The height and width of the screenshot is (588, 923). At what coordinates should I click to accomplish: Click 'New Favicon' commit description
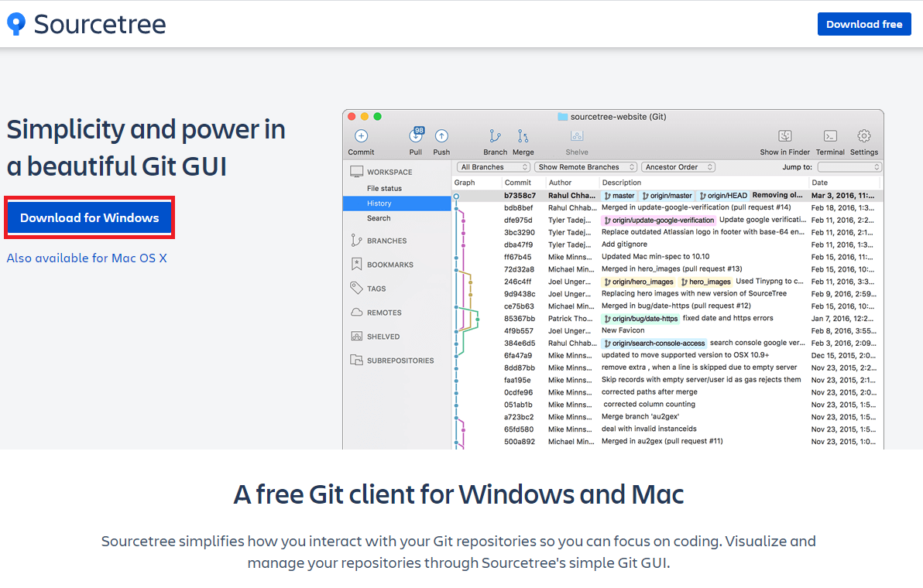[x=623, y=330]
